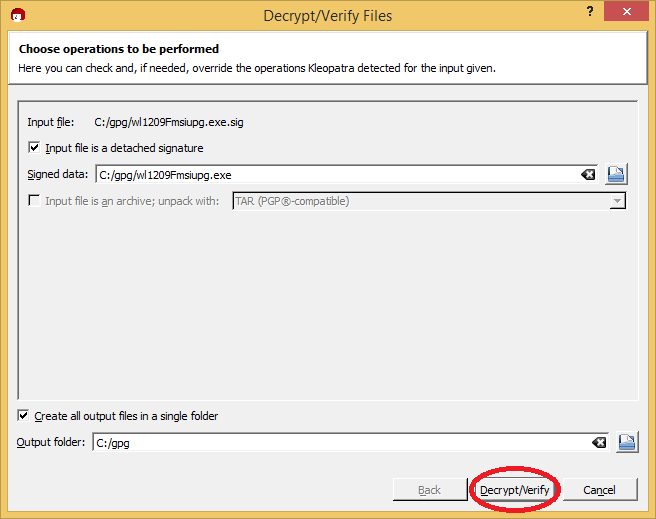Check Input file is an archive checkbox

[34, 201]
